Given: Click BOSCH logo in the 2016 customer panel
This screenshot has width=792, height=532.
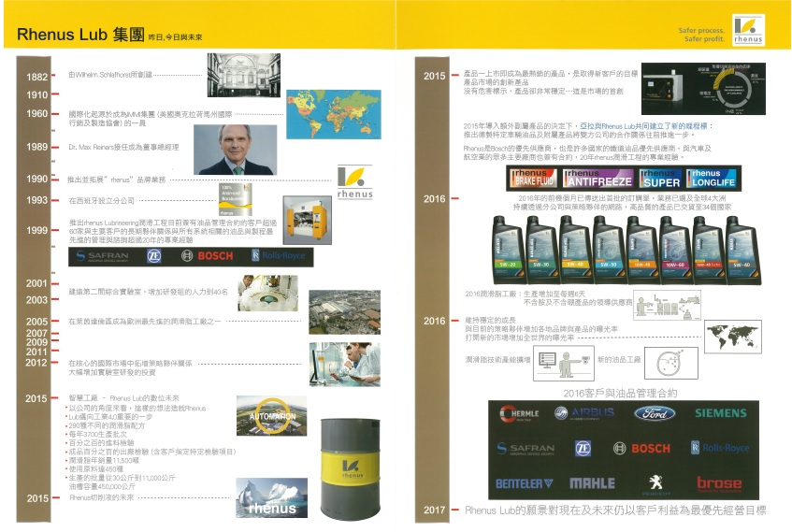Looking at the screenshot, I should tap(641, 448).
